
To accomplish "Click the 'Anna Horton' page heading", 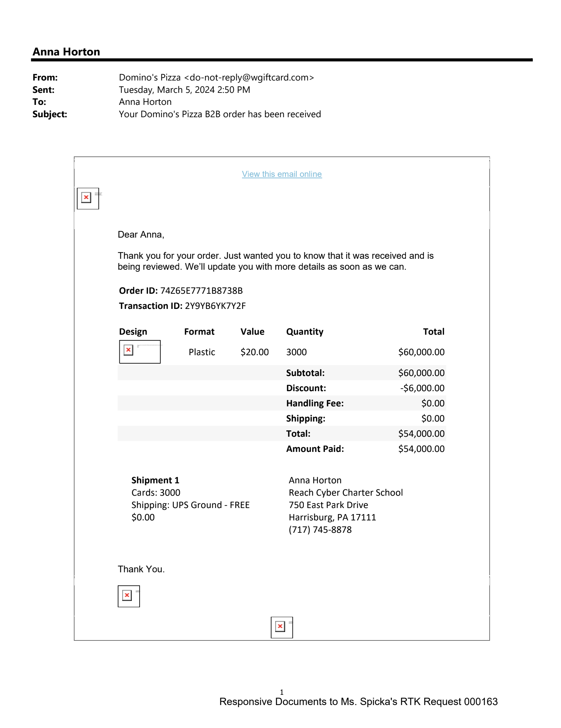I will pyautogui.click(x=66, y=52).
